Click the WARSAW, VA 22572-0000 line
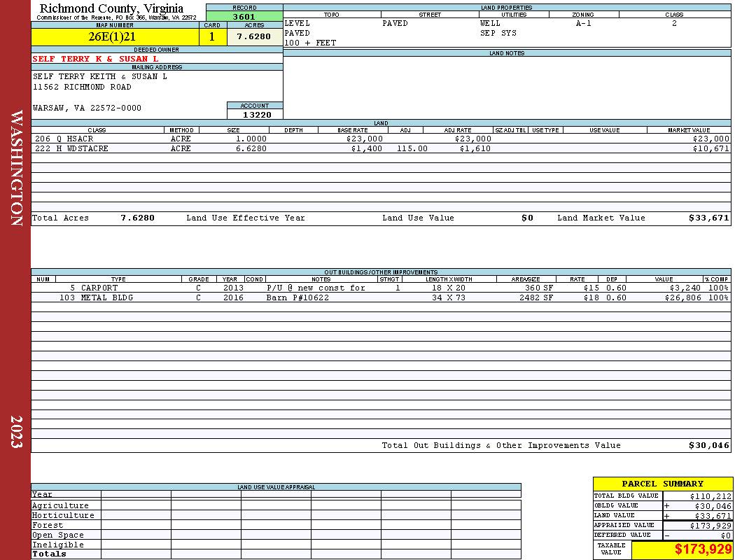The width and height of the screenshot is (735, 560). click(87, 108)
